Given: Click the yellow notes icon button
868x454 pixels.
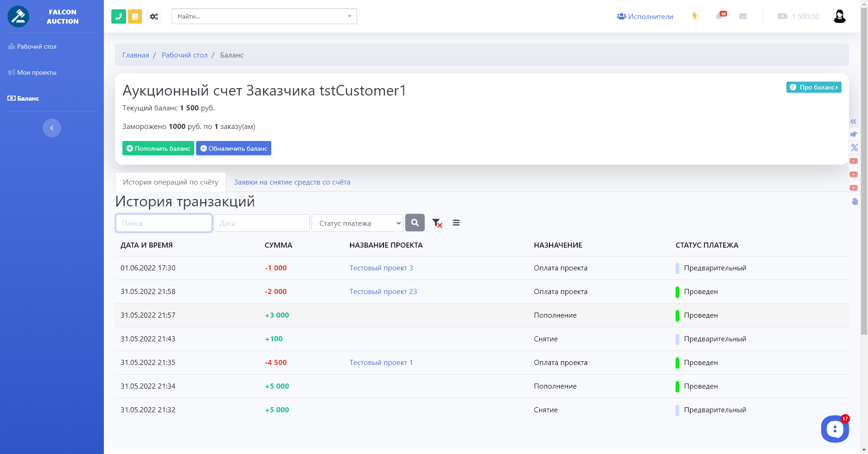Looking at the screenshot, I should (135, 16).
